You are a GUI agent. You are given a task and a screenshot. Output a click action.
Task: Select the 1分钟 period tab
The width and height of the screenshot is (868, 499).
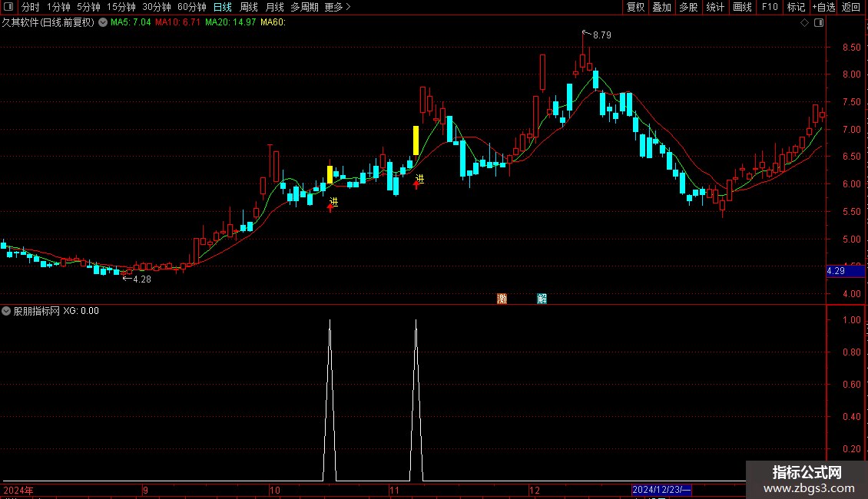[58, 7]
